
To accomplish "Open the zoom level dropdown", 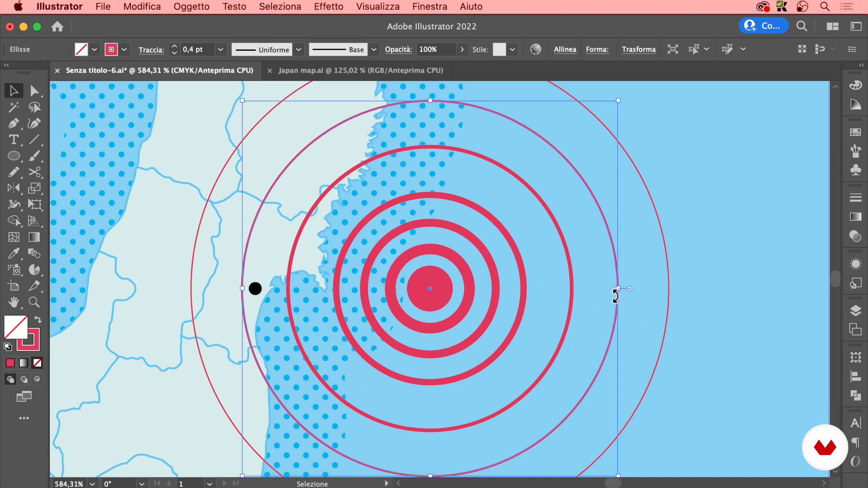I will point(92,484).
